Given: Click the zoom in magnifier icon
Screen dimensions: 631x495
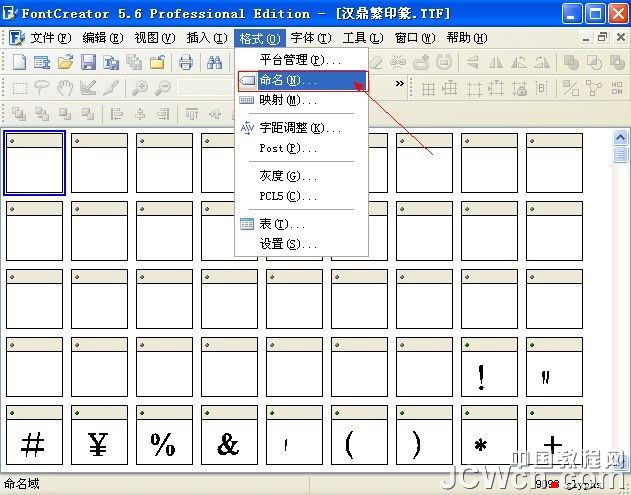Looking at the screenshot, I should click(x=140, y=88).
